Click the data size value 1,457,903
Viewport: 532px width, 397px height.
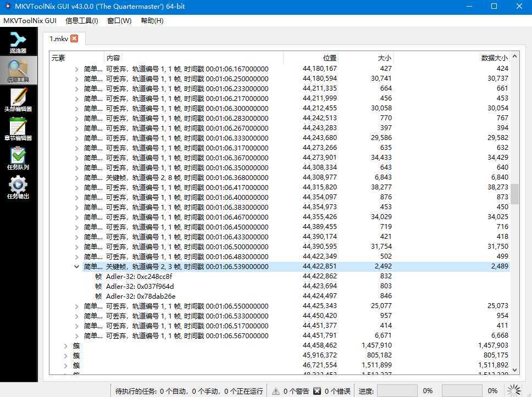click(493, 345)
